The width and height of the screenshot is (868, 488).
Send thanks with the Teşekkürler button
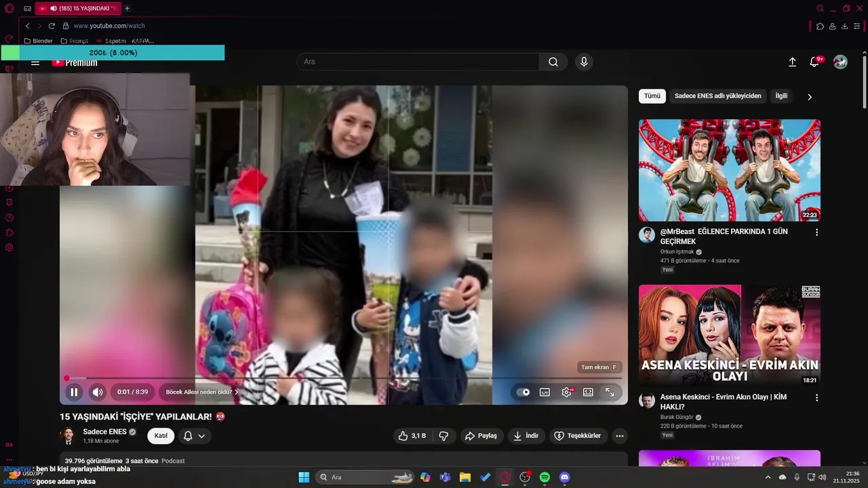578,436
